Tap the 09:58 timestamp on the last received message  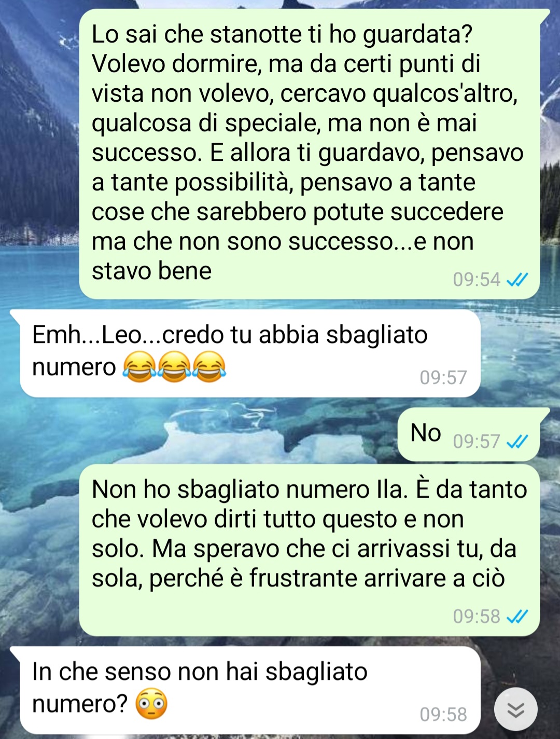443,715
